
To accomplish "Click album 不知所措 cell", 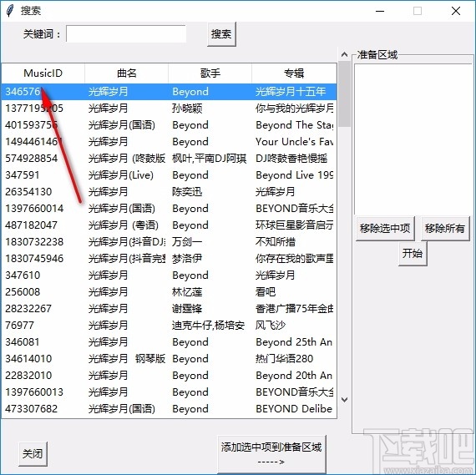I will coord(276,242).
